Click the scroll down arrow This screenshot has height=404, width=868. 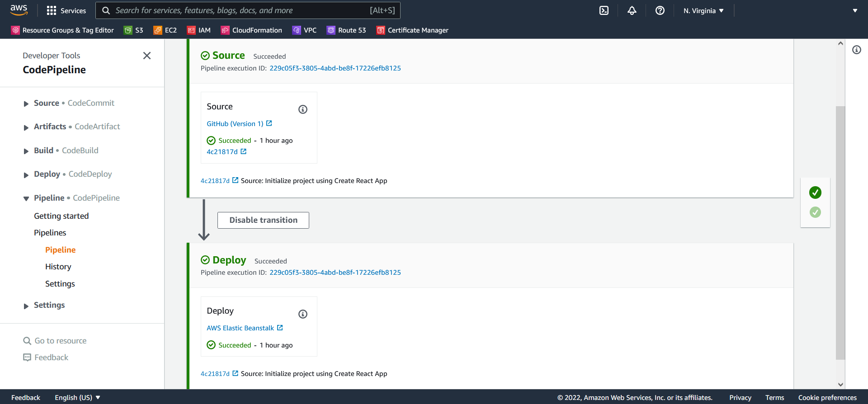(840, 385)
